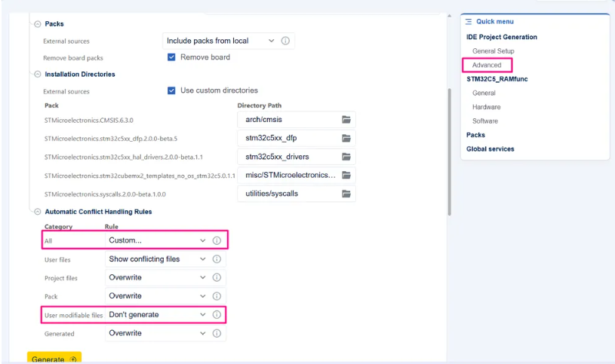Open the User modifiable files rule dropdown

tap(157, 314)
